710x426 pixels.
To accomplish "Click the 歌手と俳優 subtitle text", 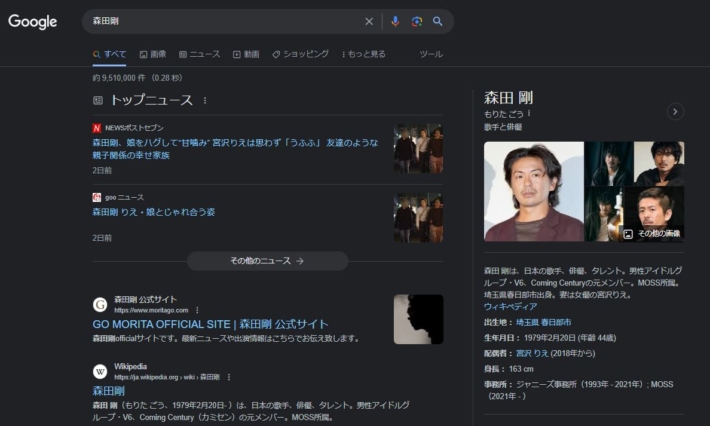I will (x=503, y=127).
